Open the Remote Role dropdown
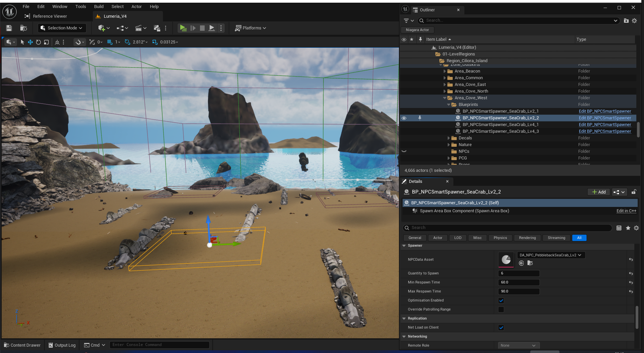The height and width of the screenshot is (353, 644). [518, 345]
